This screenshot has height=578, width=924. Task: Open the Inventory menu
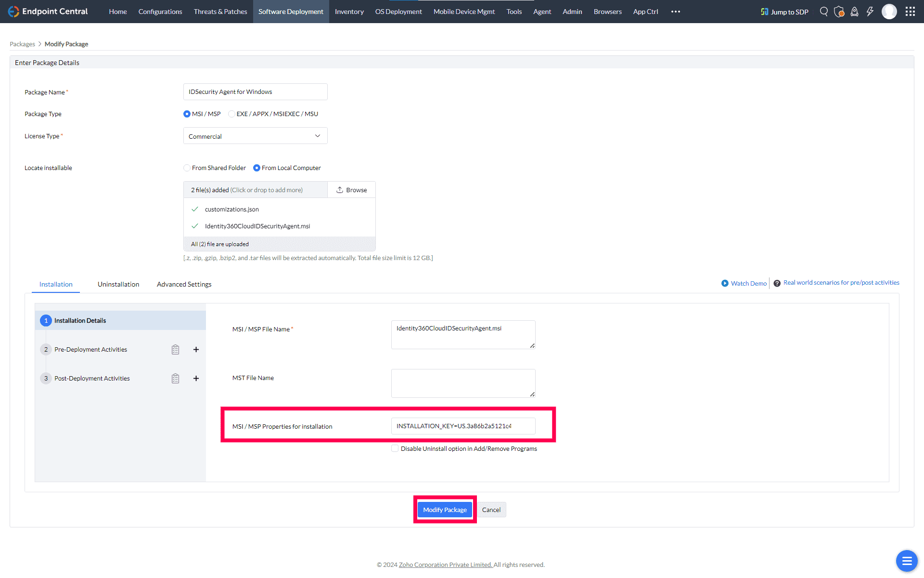click(349, 12)
